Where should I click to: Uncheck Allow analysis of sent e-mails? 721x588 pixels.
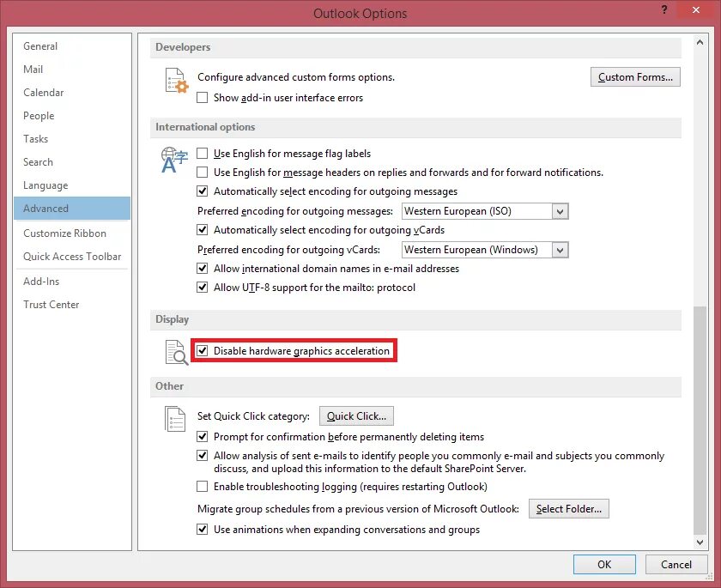pos(202,456)
